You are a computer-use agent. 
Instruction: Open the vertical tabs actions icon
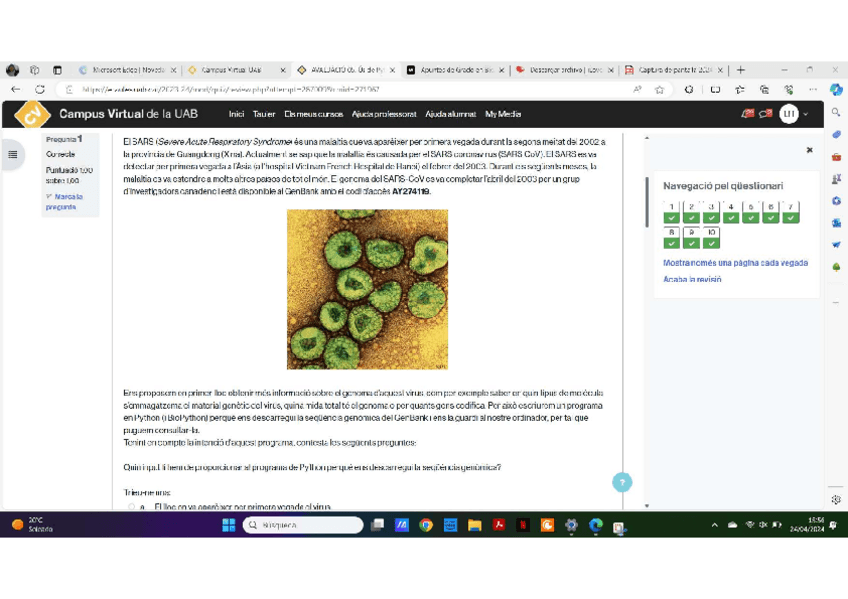pyautogui.click(x=57, y=70)
